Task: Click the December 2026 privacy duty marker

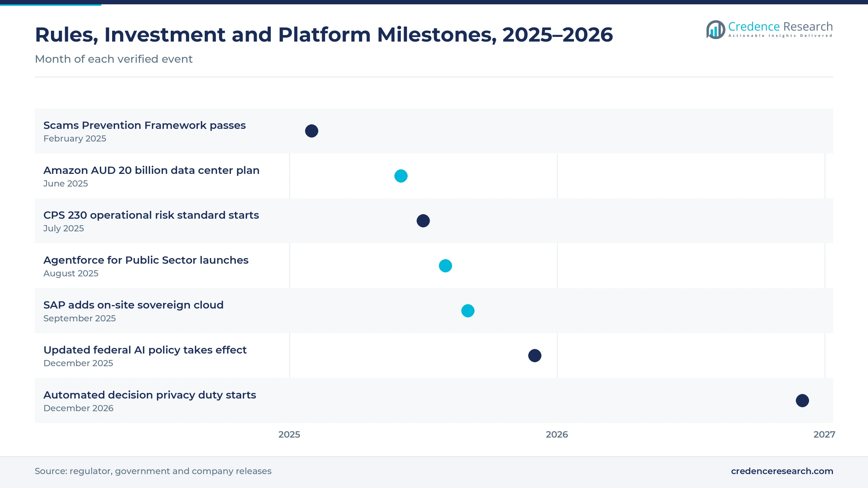Action: point(802,401)
